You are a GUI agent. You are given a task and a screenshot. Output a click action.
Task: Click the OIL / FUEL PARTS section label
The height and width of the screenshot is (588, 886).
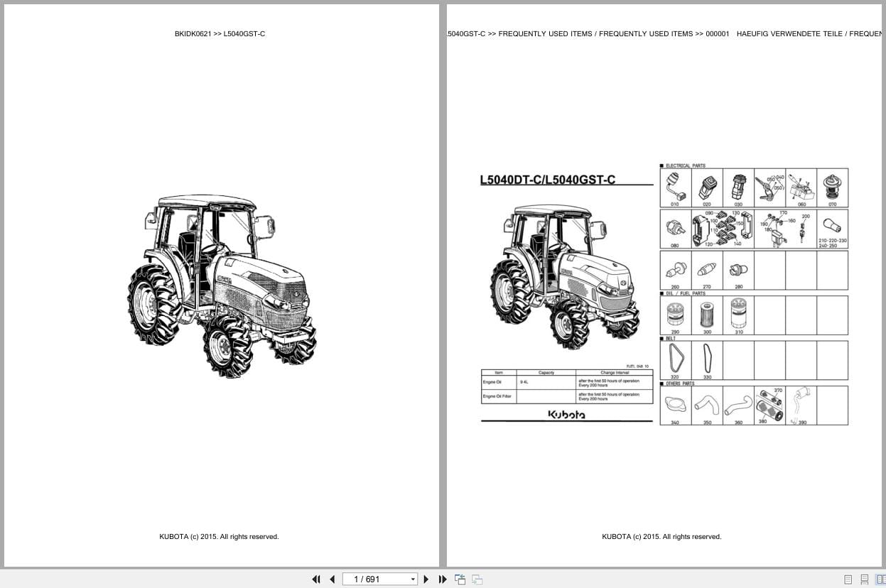tap(686, 293)
